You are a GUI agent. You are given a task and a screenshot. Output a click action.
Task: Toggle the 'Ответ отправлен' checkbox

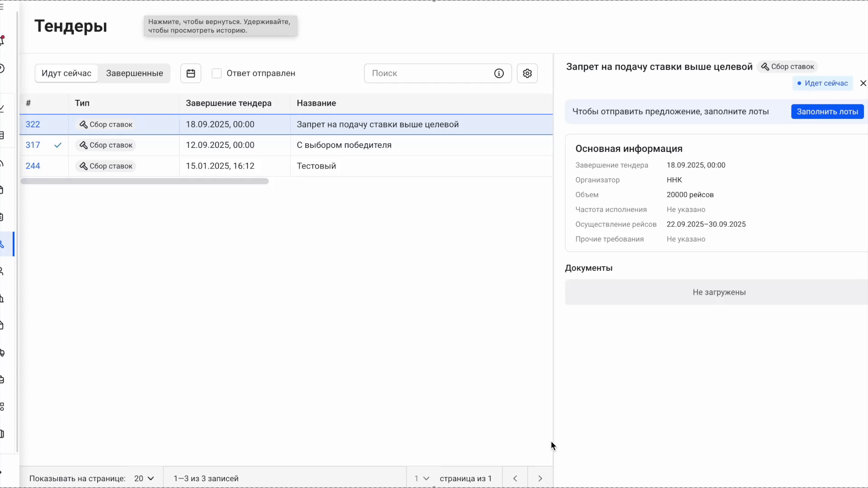click(217, 73)
